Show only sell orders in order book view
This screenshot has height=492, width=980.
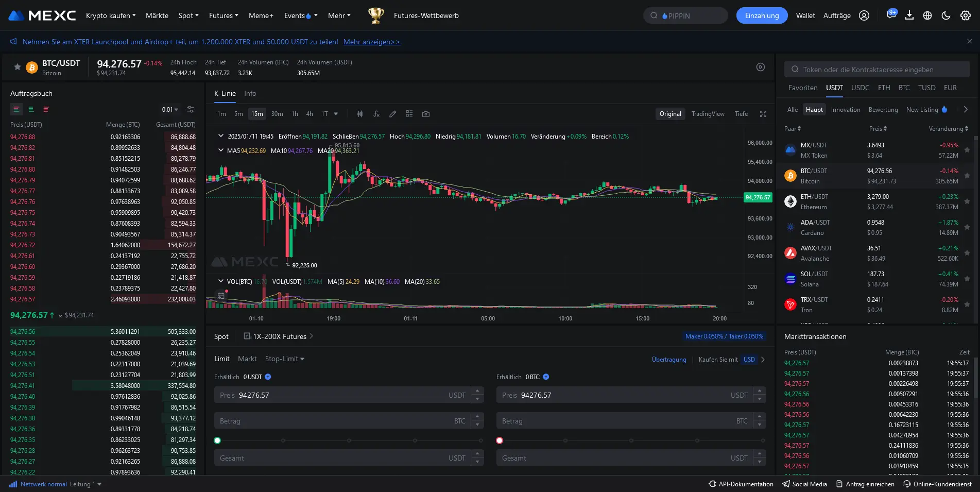click(x=46, y=109)
